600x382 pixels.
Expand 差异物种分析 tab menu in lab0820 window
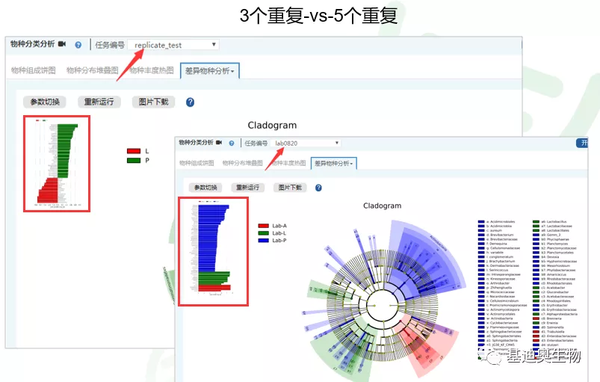pos(334,163)
